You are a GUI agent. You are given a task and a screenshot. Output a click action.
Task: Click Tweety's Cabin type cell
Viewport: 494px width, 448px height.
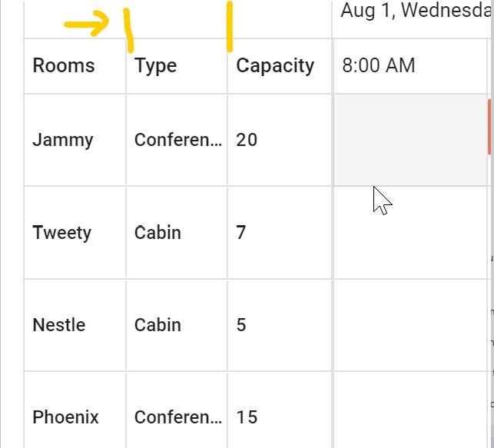[158, 232]
